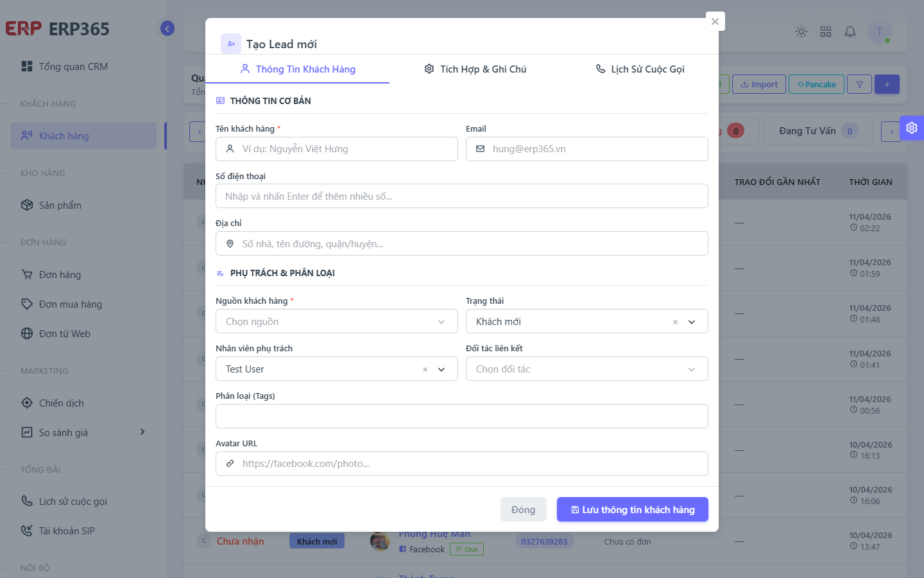Open the Đối tác liên kết dropdown

(x=587, y=369)
